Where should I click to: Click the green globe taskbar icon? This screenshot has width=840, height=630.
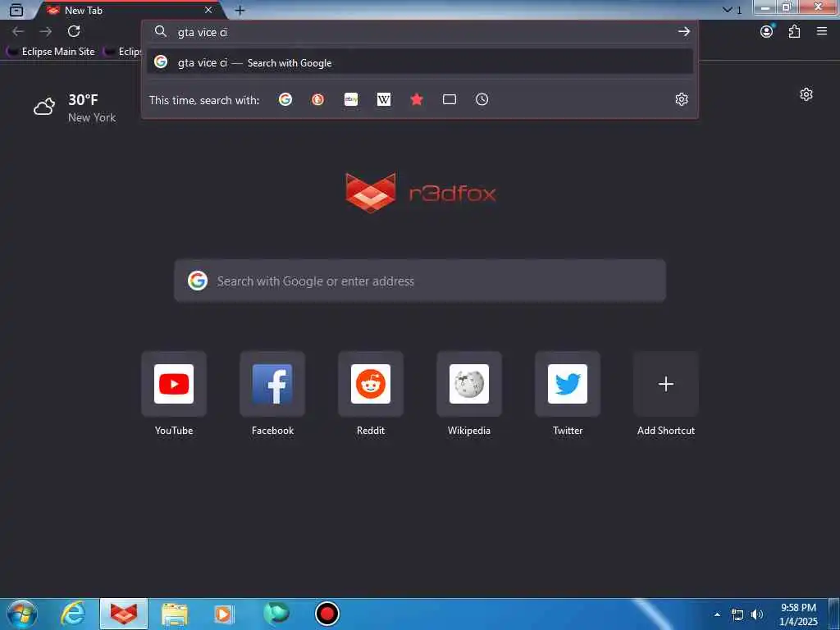[x=276, y=614]
